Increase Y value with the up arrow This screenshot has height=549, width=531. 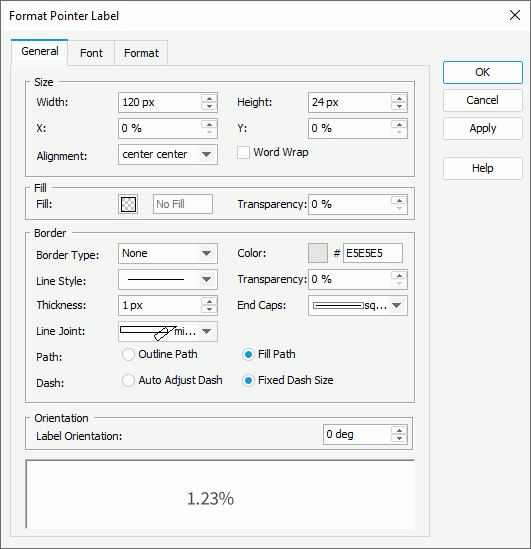point(399,124)
